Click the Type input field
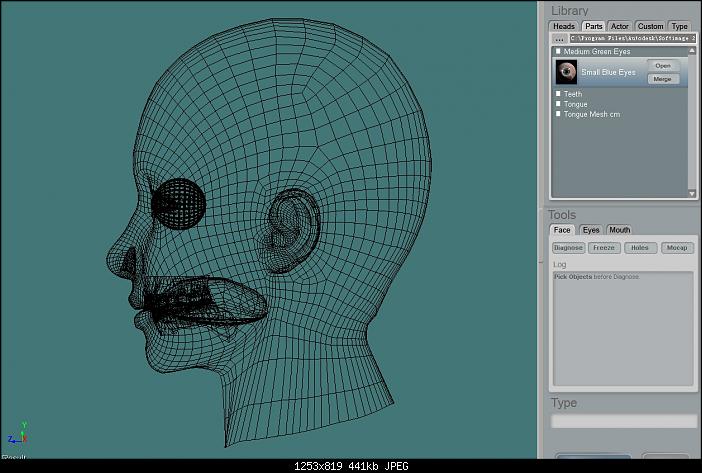702x473 pixels. 624,421
